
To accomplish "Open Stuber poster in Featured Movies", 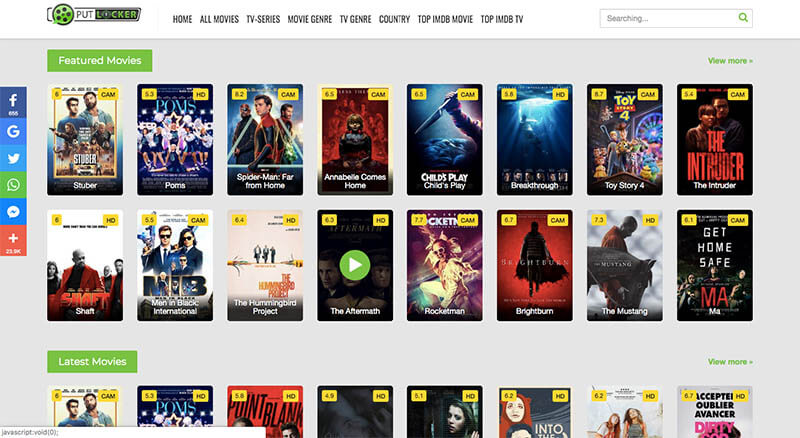I will point(85,139).
